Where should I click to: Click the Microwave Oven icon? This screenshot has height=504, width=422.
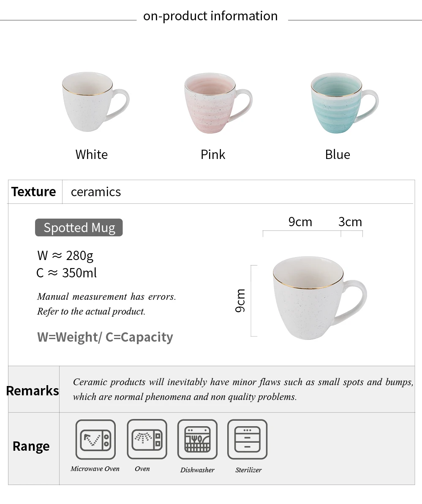coord(95,439)
